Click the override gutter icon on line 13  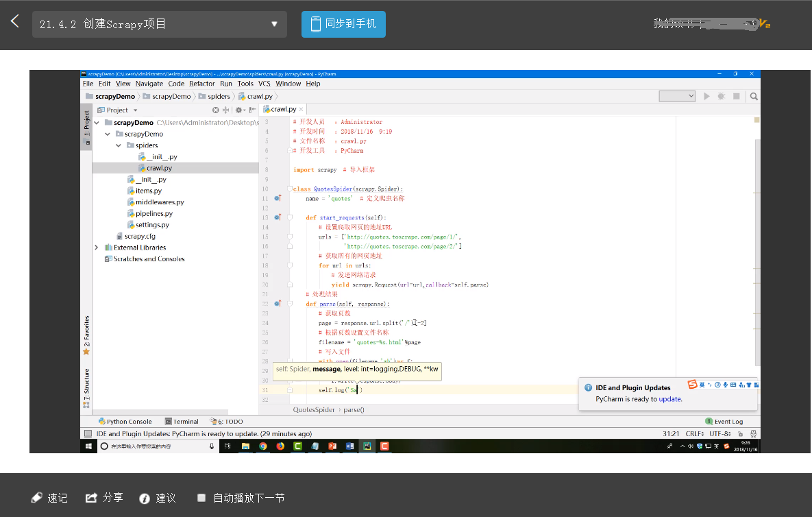(x=278, y=217)
